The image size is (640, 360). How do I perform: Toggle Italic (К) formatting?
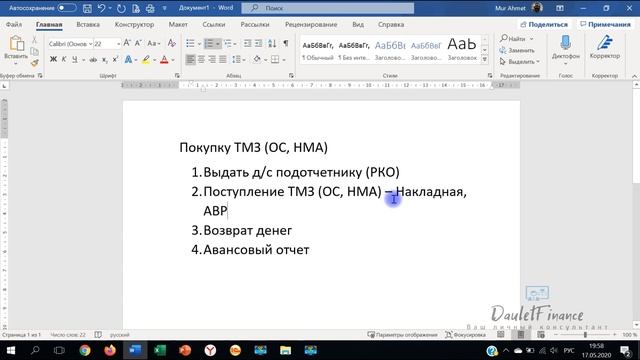point(64,60)
